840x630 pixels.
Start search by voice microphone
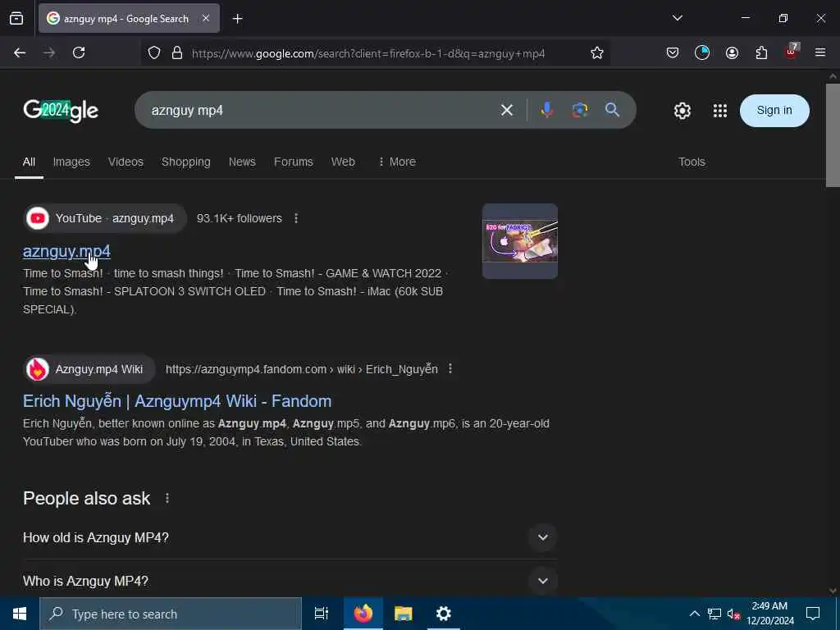click(x=547, y=111)
